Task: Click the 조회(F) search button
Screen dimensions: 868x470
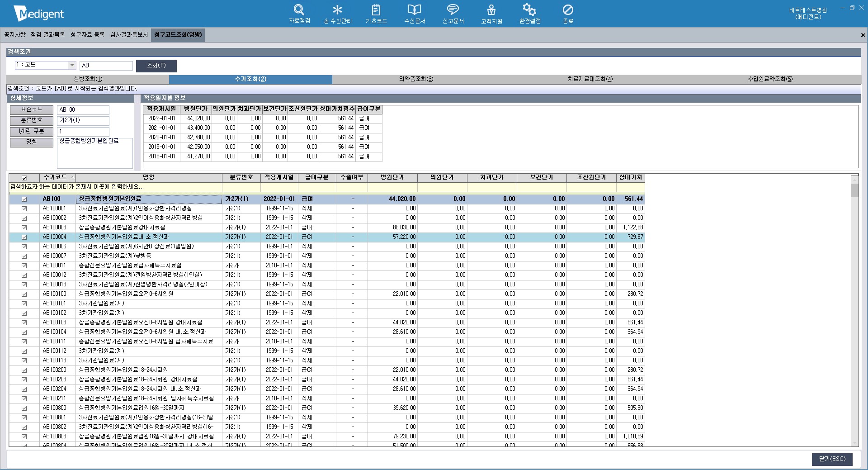Action: (x=156, y=66)
